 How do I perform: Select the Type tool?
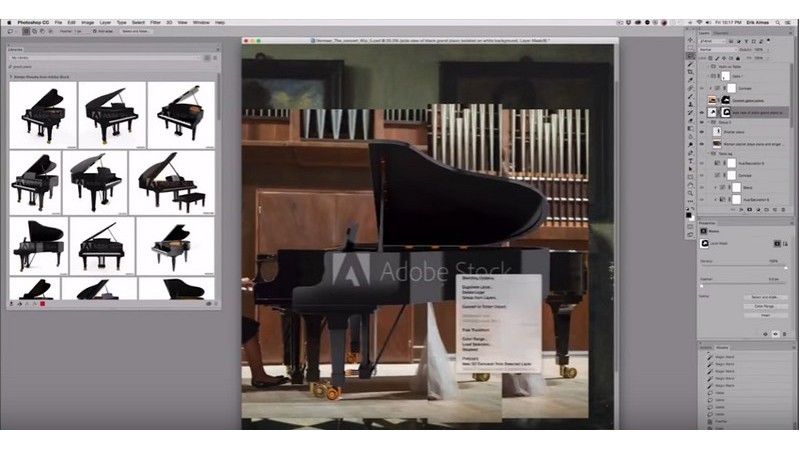690,161
